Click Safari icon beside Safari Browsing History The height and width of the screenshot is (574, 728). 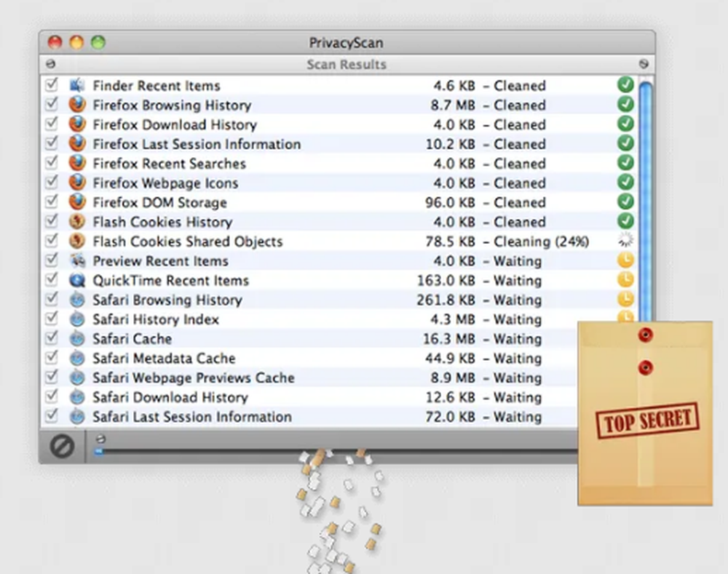click(77, 300)
